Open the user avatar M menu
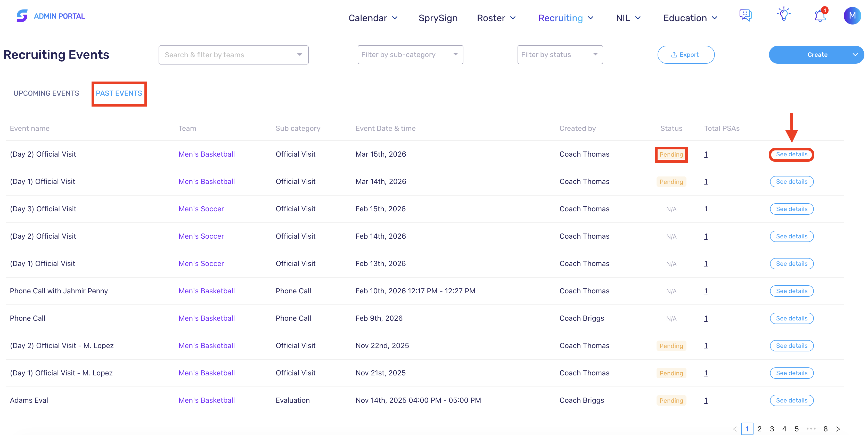The image size is (868, 435). click(852, 15)
